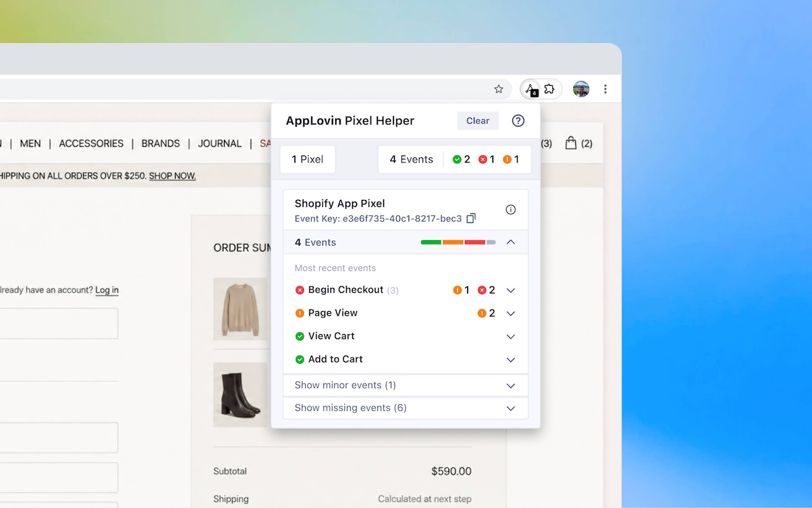Screen dimensions: 812x508
Task: Click the red error icon beside Begin Checkout
Action: [300, 290]
